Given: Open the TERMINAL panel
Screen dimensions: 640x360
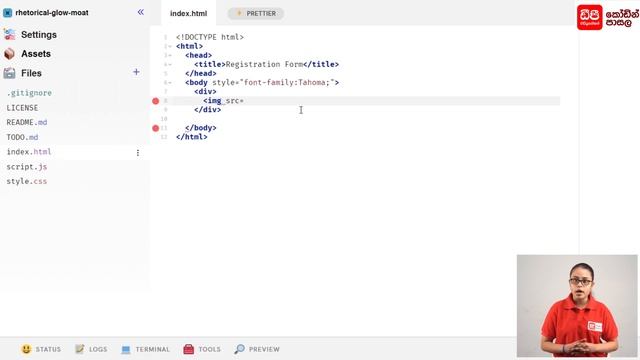Looking at the screenshot, I should tap(145, 349).
